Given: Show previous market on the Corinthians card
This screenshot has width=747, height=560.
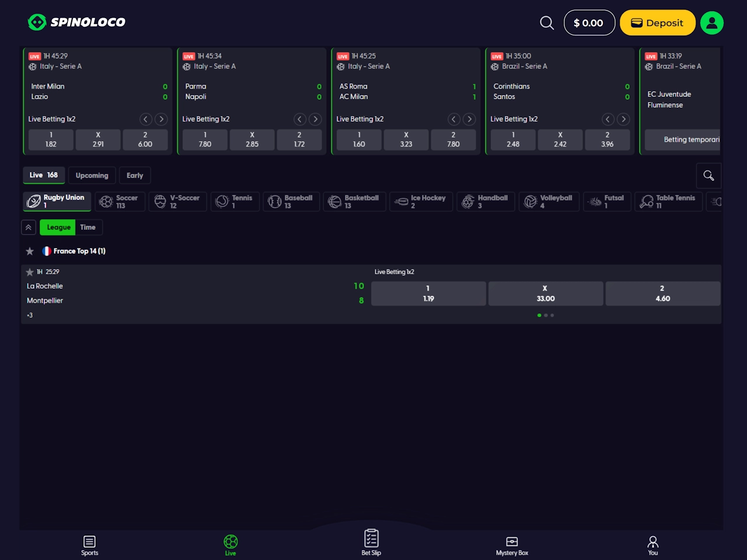Looking at the screenshot, I should [x=608, y=119].
